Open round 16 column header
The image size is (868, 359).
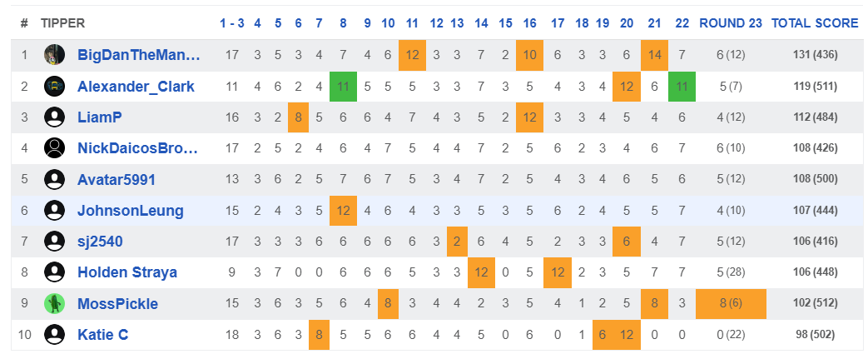coord(529,23)
